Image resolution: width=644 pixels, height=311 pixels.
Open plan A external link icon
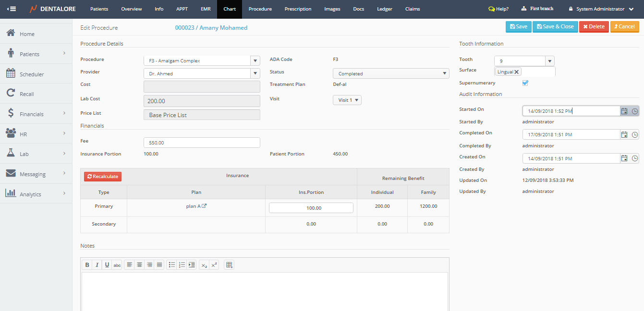pyautogui.click(x=204, y=206)
